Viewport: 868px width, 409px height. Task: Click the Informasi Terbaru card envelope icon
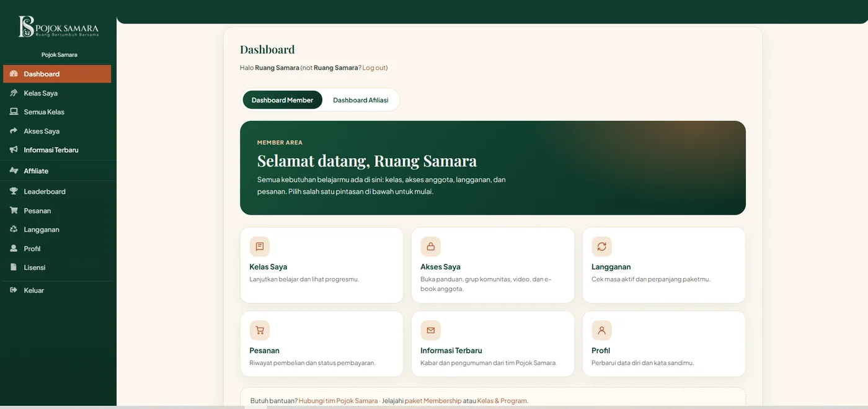point(431,330)
